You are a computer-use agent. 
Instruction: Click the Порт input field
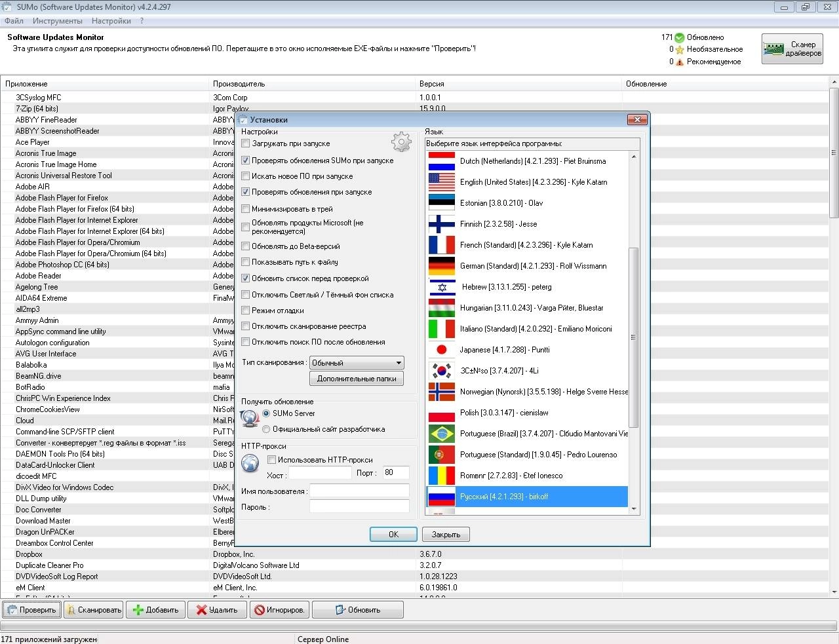tap(396, 472)
